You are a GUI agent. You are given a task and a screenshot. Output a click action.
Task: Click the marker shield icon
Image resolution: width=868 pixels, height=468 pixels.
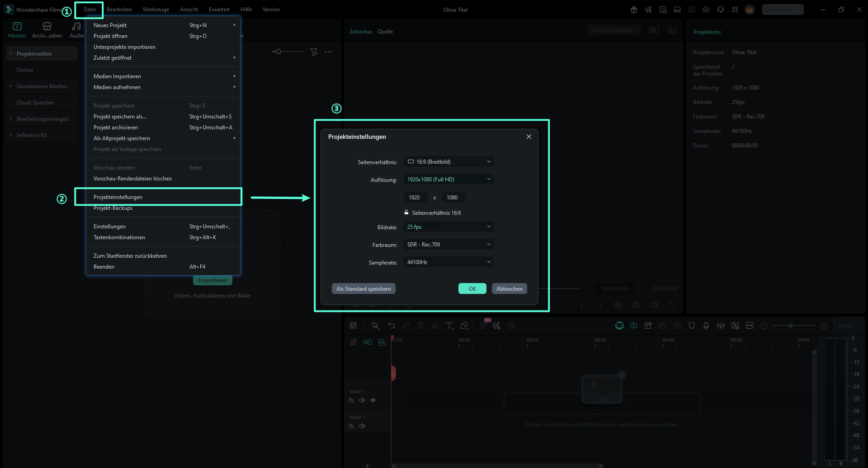pyautogui.click(x=692, y=326)
